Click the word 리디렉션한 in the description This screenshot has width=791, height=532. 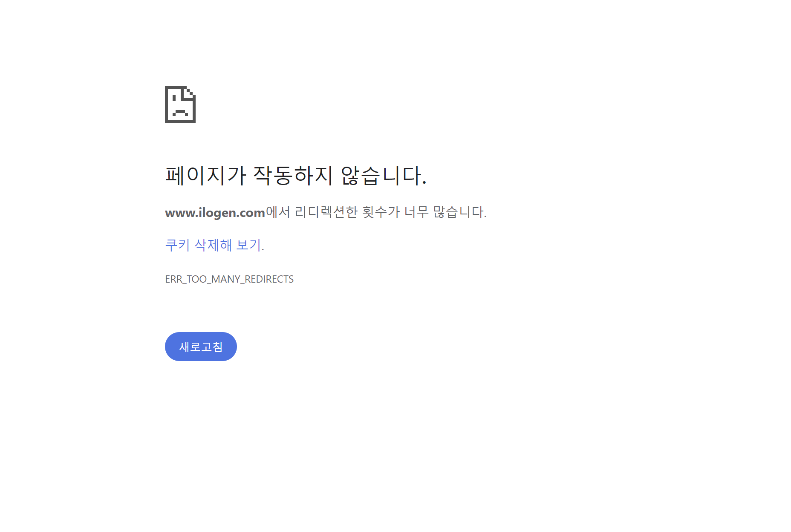(x=326, y=212)
